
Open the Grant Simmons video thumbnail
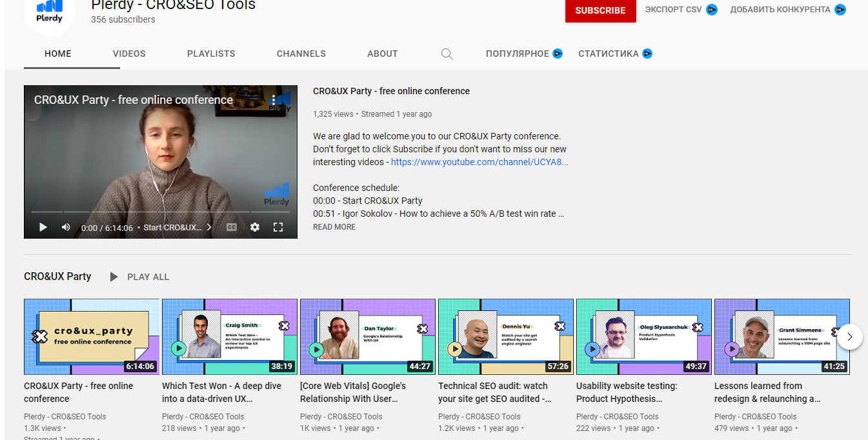[782, 337]
